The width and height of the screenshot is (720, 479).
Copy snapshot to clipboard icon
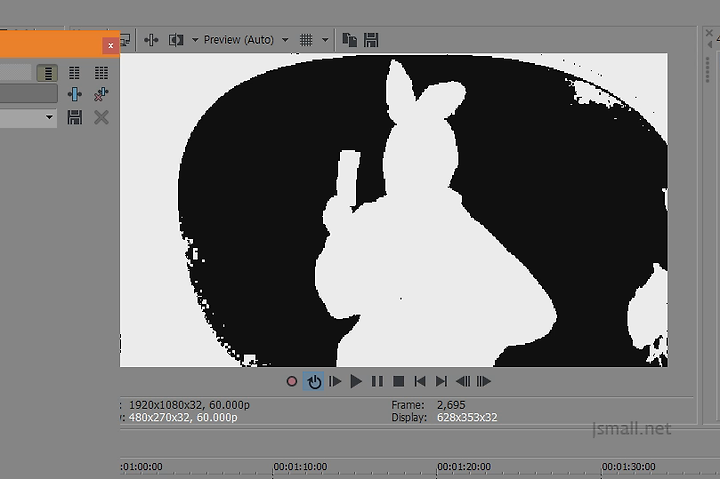pos(349,40)
